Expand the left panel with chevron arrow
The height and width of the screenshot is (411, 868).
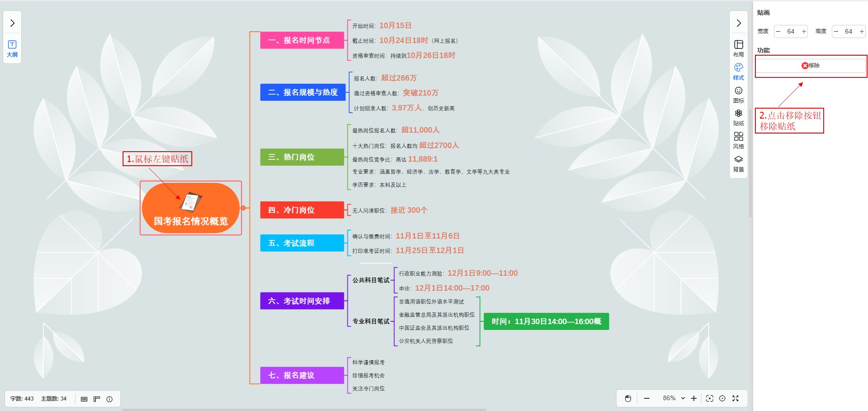pyautogui.click(x=12, y=23)
